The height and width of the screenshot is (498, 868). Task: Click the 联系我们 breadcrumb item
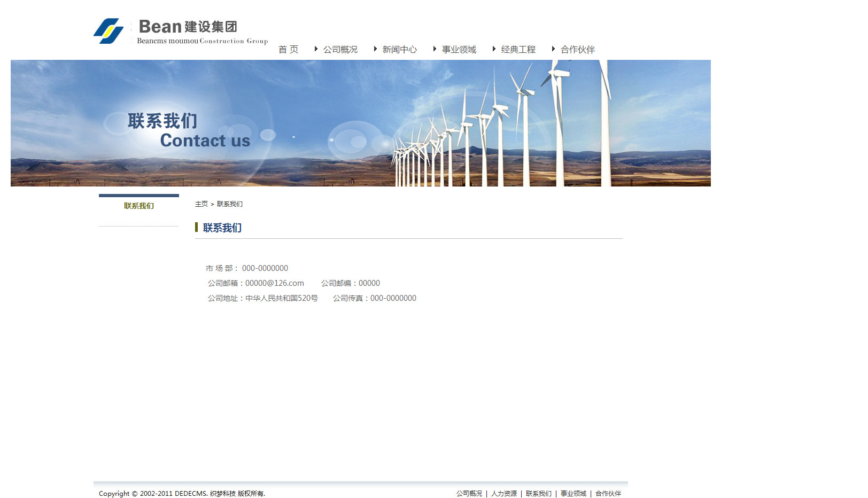click(230, 204)
